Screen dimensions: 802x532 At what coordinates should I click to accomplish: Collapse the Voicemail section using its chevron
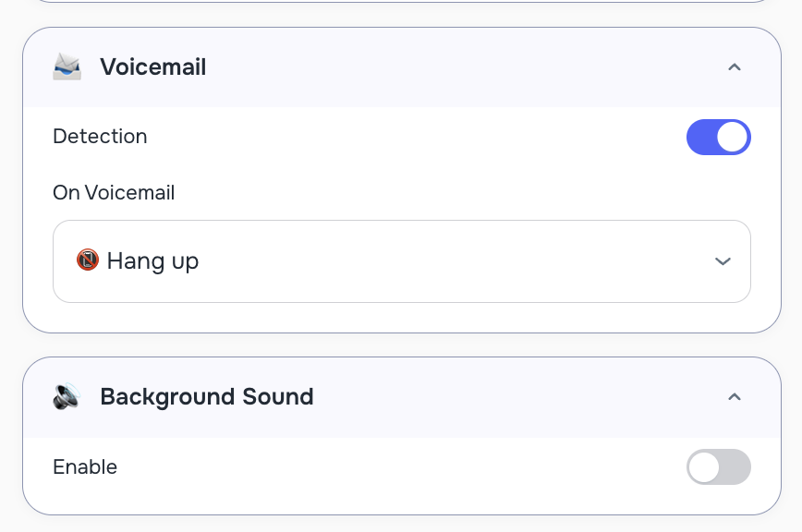coord(735,66)
